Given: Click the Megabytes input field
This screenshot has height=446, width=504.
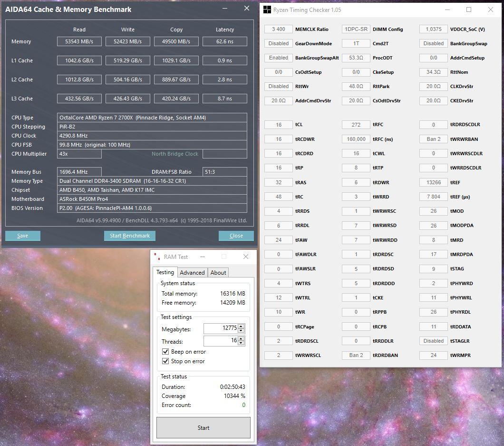Looking at the screenshot, I should [x=221, y=328].
